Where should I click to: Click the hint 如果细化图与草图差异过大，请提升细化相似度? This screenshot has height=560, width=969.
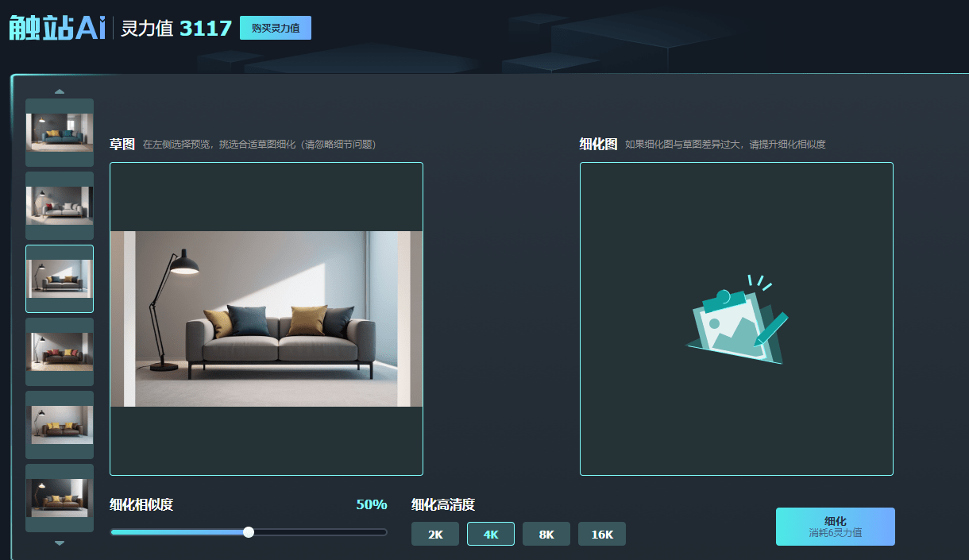point(725,145)
